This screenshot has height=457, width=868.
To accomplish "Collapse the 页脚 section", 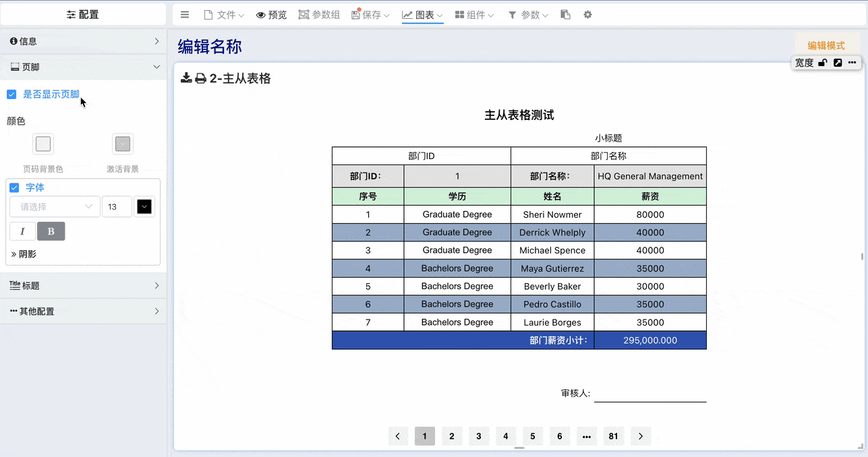I will tap(83, 67).
